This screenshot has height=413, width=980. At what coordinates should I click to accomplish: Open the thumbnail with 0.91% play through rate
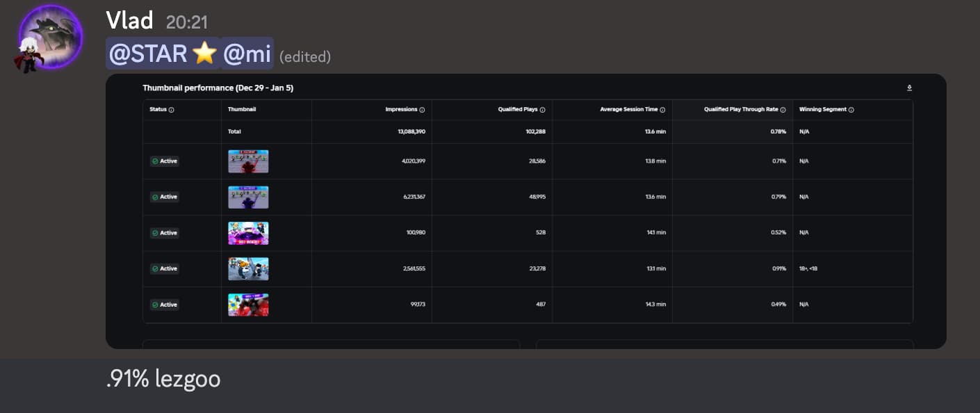[x=248, y=269]
